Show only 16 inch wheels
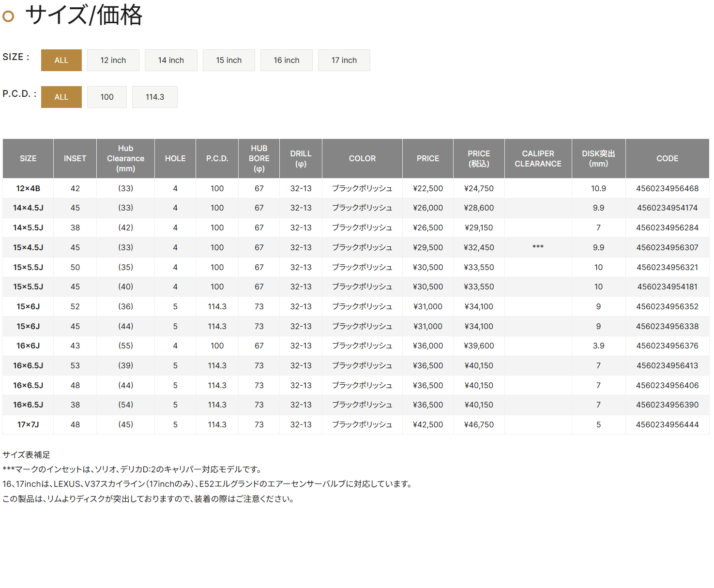 [x=286, y=60]
